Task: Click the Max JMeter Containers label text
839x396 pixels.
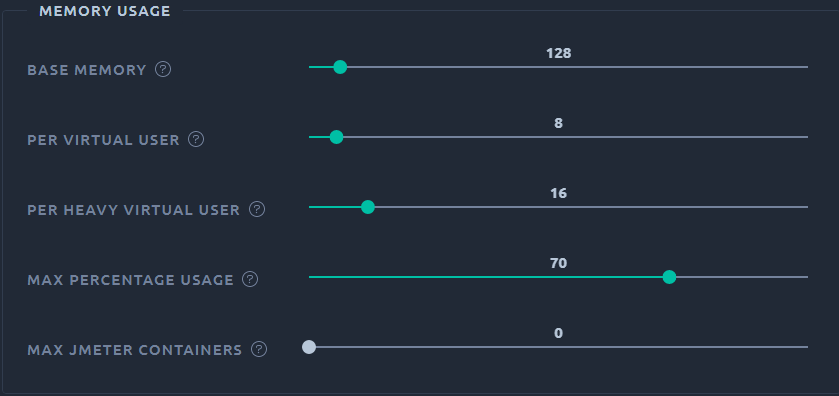Action: (x=135, y=350)
